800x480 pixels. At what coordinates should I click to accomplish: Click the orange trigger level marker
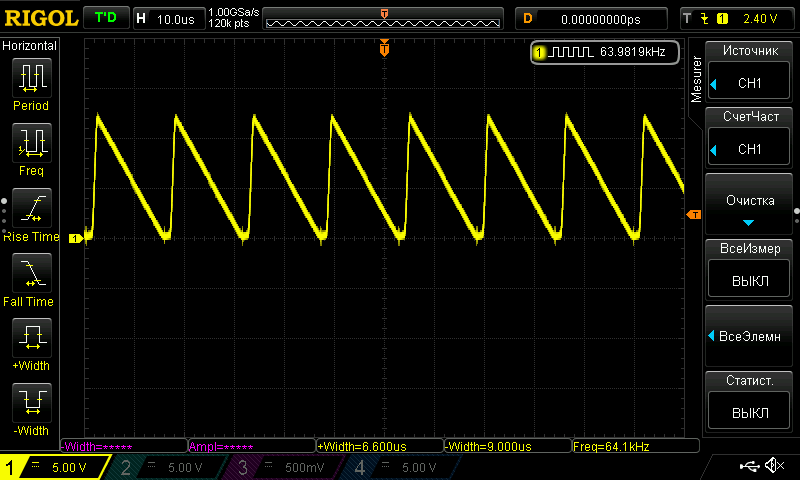(x=692, y=215)
